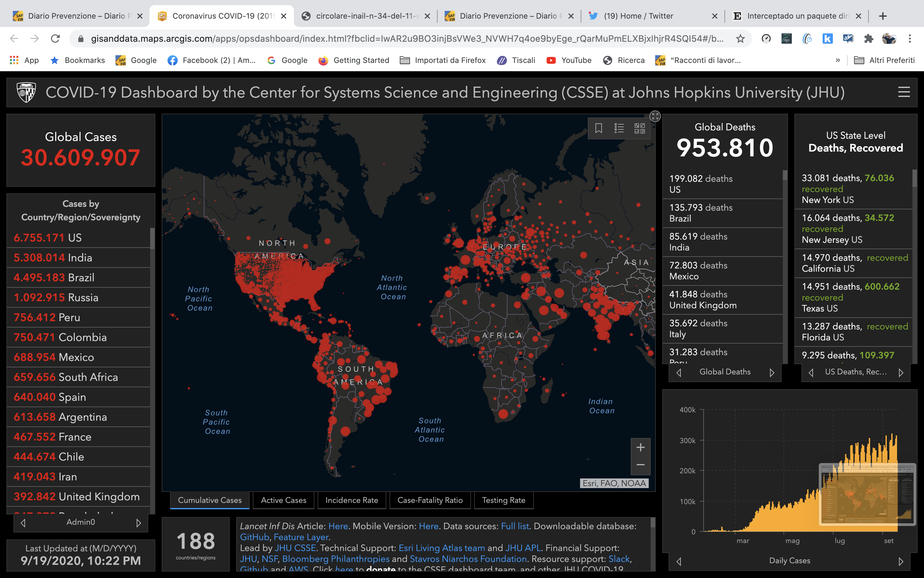
Task: Open Altri Preferiti bookmarks folder
Action: coord(884,60)
